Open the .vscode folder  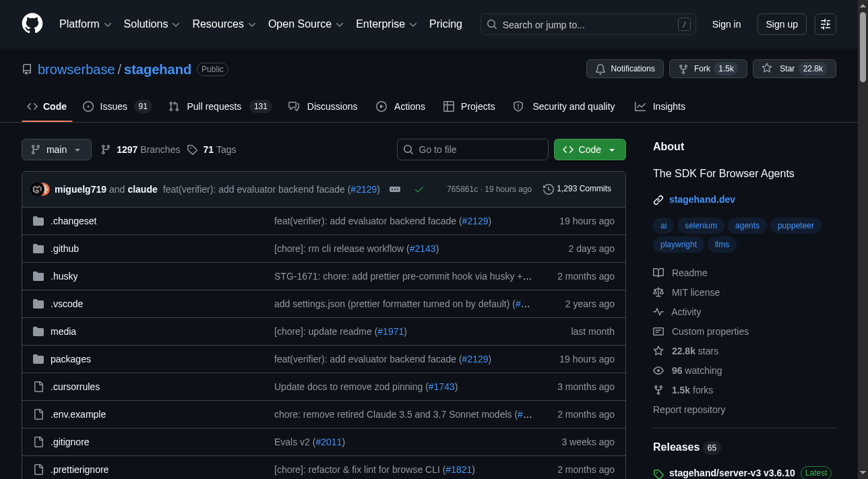[x=67, y=304]
